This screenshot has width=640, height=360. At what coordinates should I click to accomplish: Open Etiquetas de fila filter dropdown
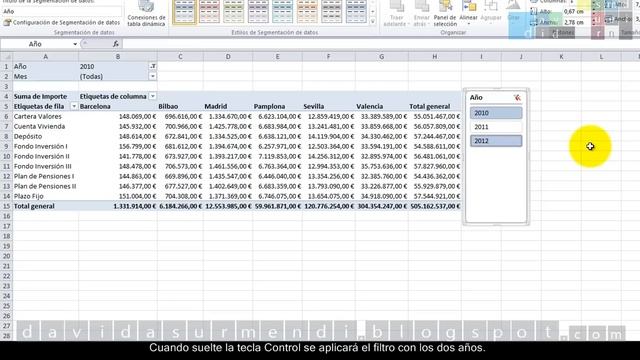pos(74,106)
